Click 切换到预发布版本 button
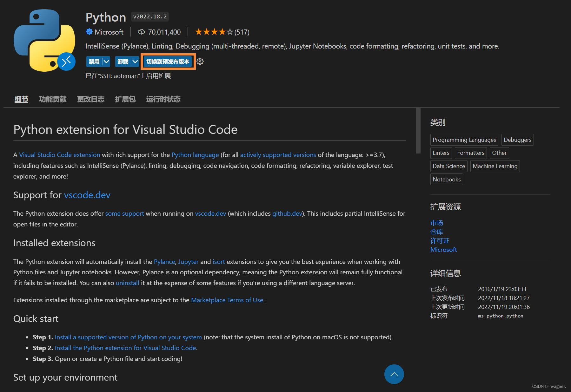The height and width of the screenshot is (392, 571). point(168,62)
